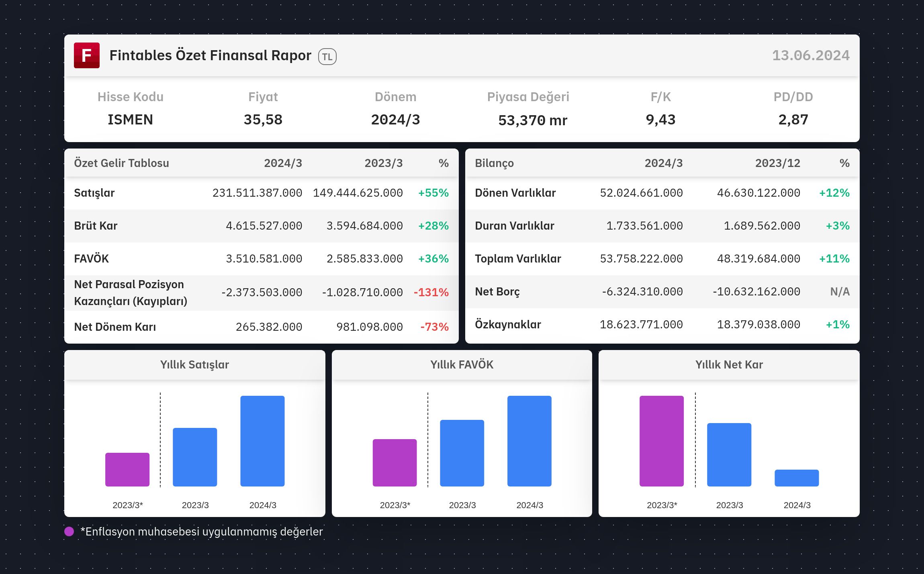Click the FAVÖK row label

(92, 259)
